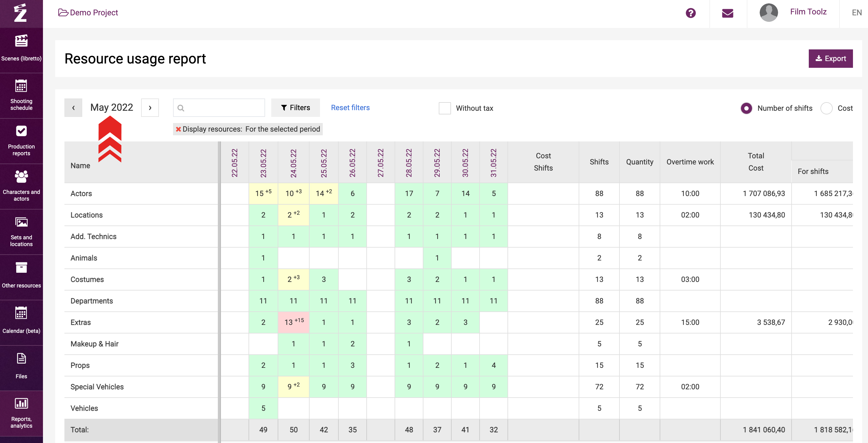Viewport: 868px width, 443px height.
Task: Click Locations 2 +2 yellow cell
Action: coord(294,215)
